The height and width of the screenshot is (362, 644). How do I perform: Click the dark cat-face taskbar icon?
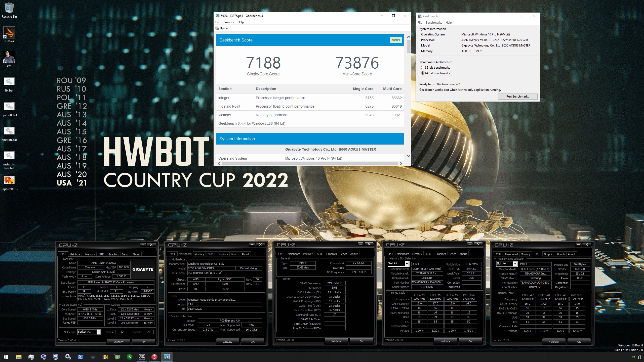tap(93, 357)
